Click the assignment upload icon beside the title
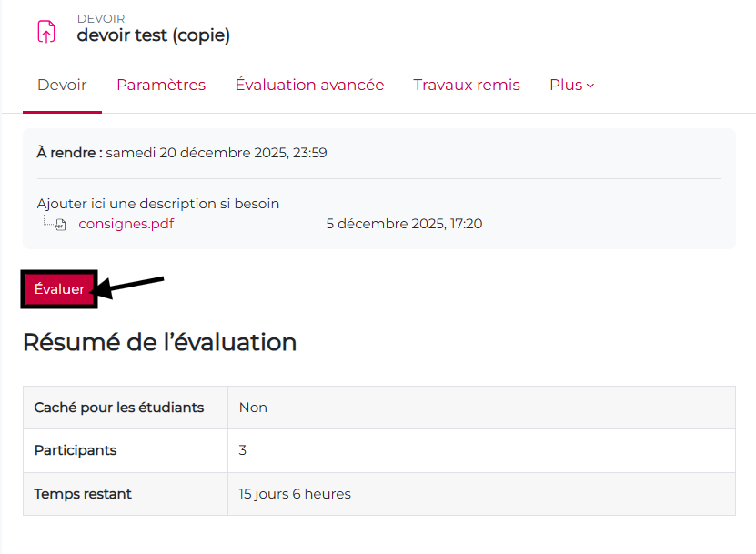Viewport: 756px width, 554px height. 45,32
